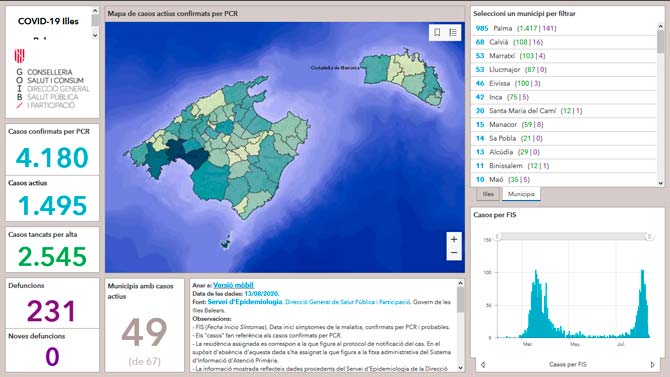Viewport: 670px width, 377px height.
Task: Click the small island south of Mallorca
Action: [226, 242]
